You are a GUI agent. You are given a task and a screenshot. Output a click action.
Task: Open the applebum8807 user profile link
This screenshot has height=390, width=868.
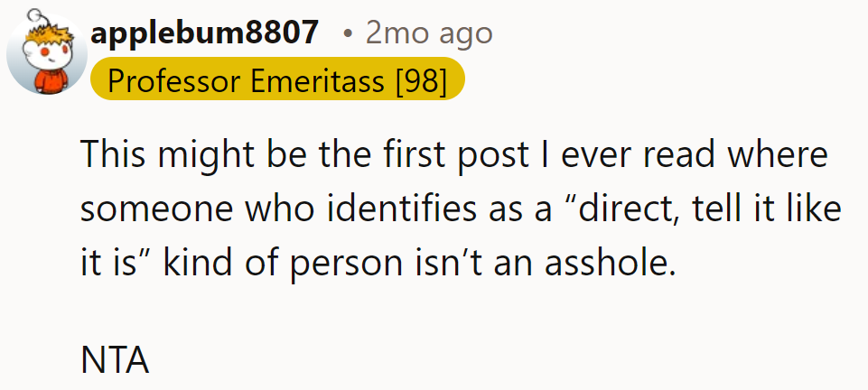click(205, 33)
